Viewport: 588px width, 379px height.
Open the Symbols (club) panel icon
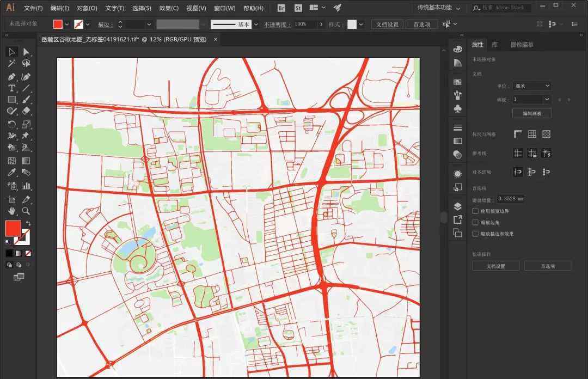[x=457, y=109]
